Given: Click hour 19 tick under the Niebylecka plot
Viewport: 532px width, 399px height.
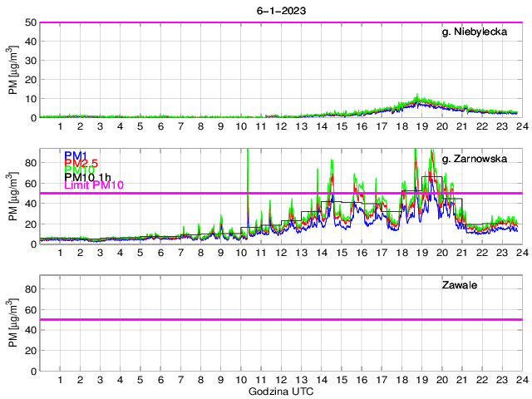Looking at the screenshot, I should click(x=421, y=126).
